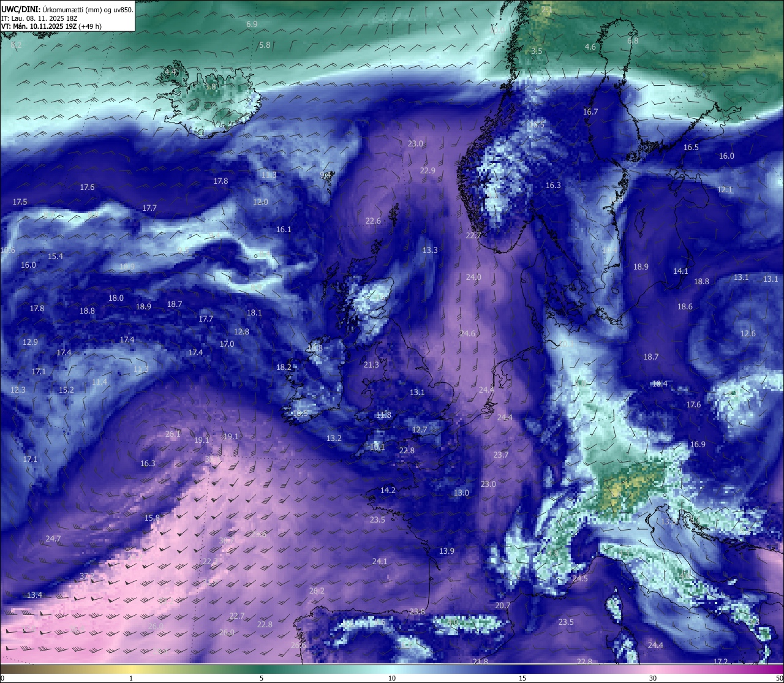Select the 13.3 value east of Shetland
This screenshot has height=683, width=784.
[430, 251]
